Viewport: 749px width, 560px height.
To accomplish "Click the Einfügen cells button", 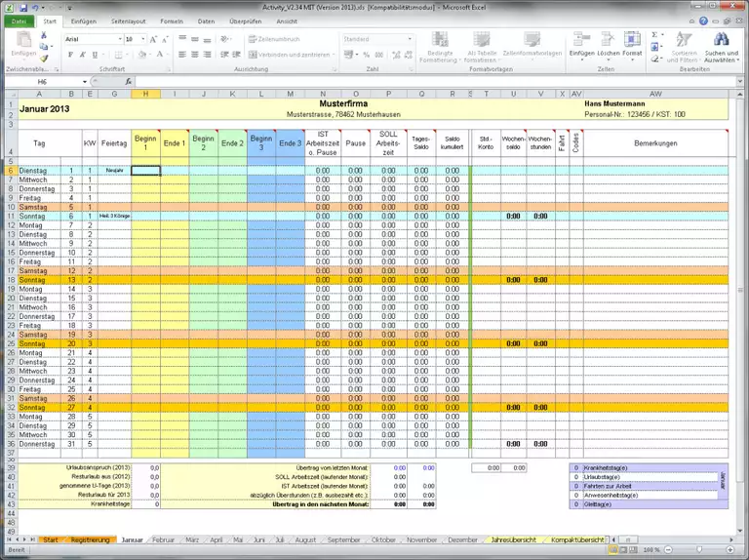I will click(581, 44).
